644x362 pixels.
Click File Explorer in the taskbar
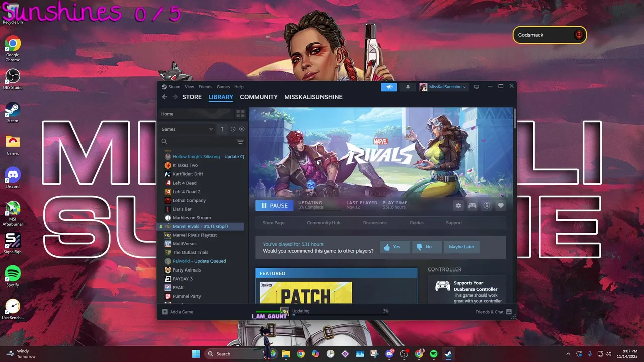286,354
